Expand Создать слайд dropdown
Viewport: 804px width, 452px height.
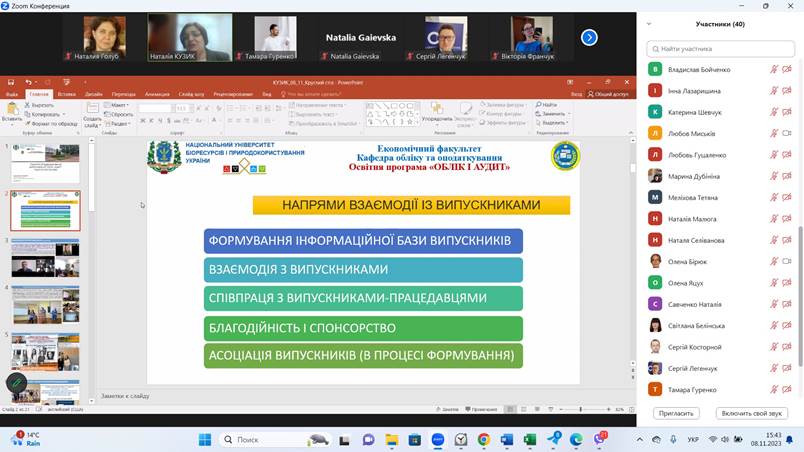(x=92, y=122)
